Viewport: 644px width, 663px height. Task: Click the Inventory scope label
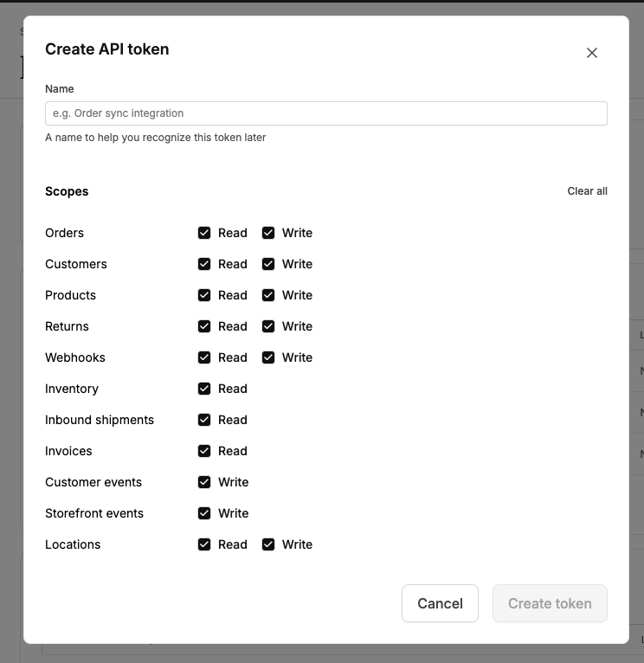click(72, 389)
